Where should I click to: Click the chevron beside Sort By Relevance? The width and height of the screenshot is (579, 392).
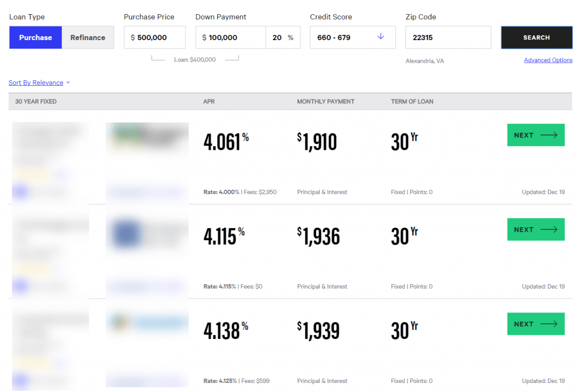click(x=68, y=82)
